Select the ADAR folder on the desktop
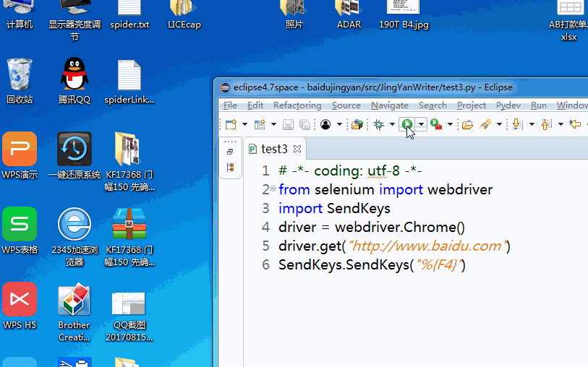Screen dimensions: 588x367 (349, 15)
